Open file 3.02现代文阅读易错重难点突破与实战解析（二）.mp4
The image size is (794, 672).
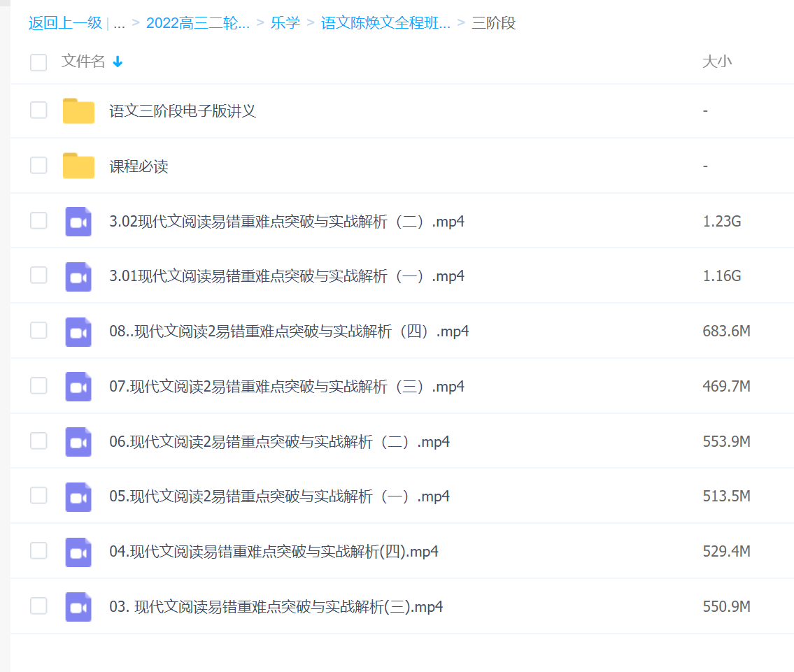(x=285, y=220)
